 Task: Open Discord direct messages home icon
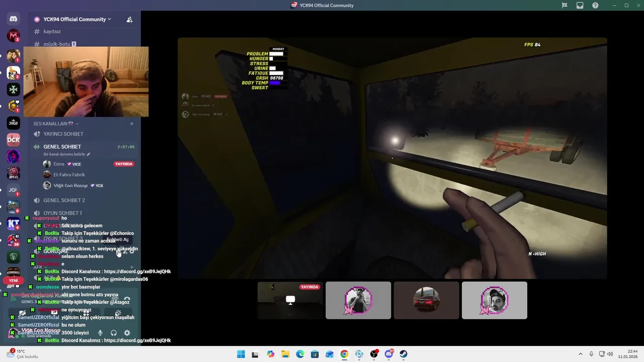pos(14,19)
